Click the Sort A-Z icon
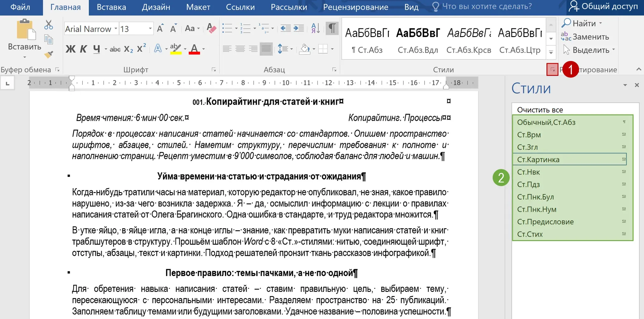 pos(315,28)
